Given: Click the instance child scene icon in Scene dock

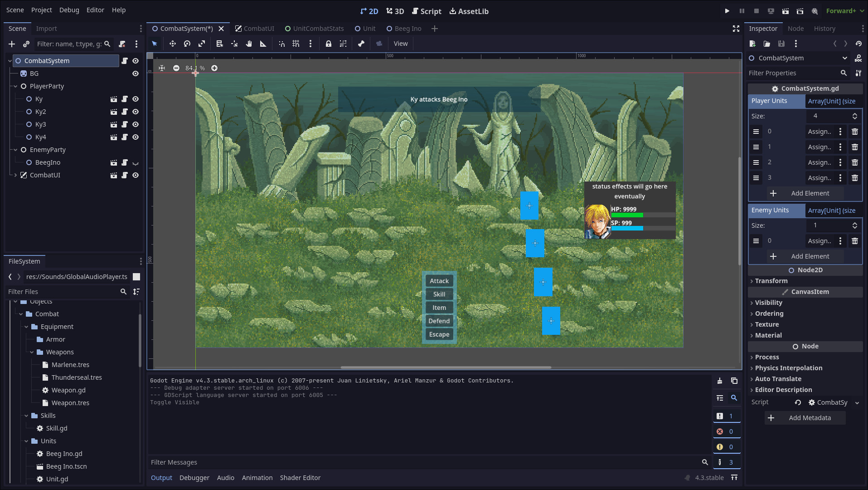Looking at the screenshot, I should pyautogui.click(x=26, y=44).
